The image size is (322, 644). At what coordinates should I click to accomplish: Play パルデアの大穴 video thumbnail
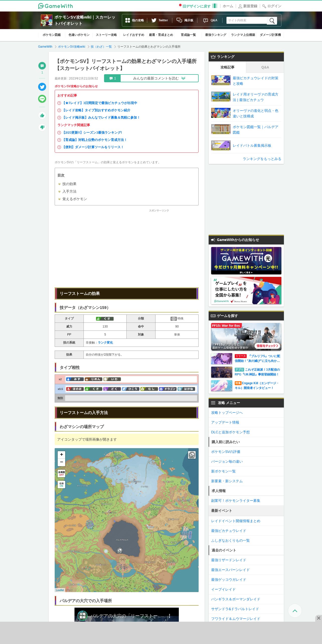(x=127, y=614)
